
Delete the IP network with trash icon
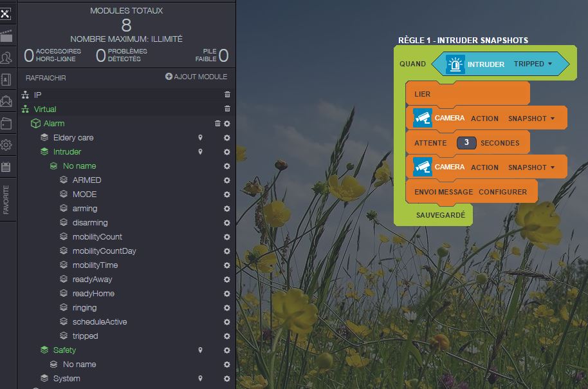[227, 95]
